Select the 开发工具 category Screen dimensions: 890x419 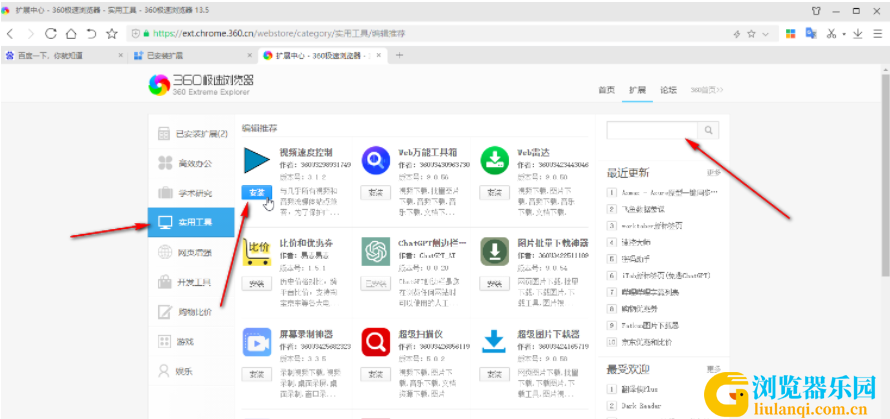(191, 282)
